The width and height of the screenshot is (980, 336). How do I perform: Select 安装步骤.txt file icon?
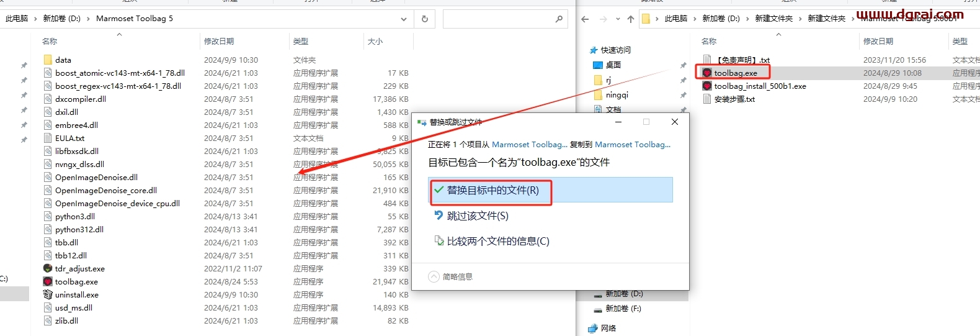pyautogui.click(x=707, y=99)
